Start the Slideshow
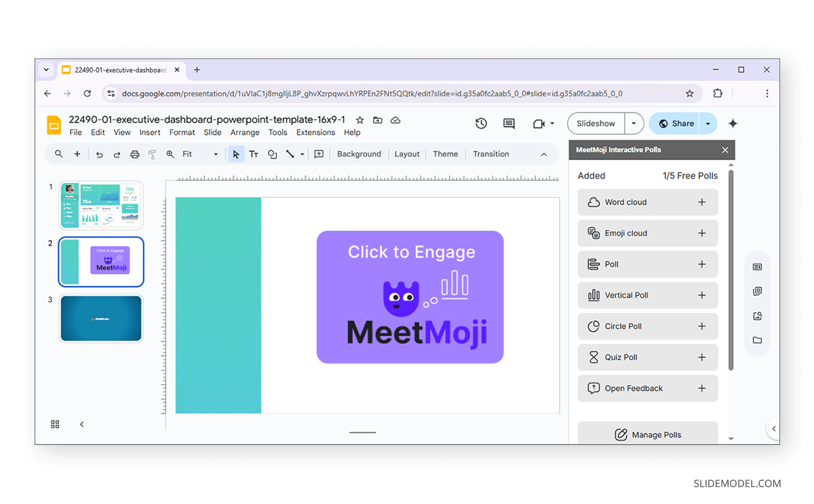 596,123
